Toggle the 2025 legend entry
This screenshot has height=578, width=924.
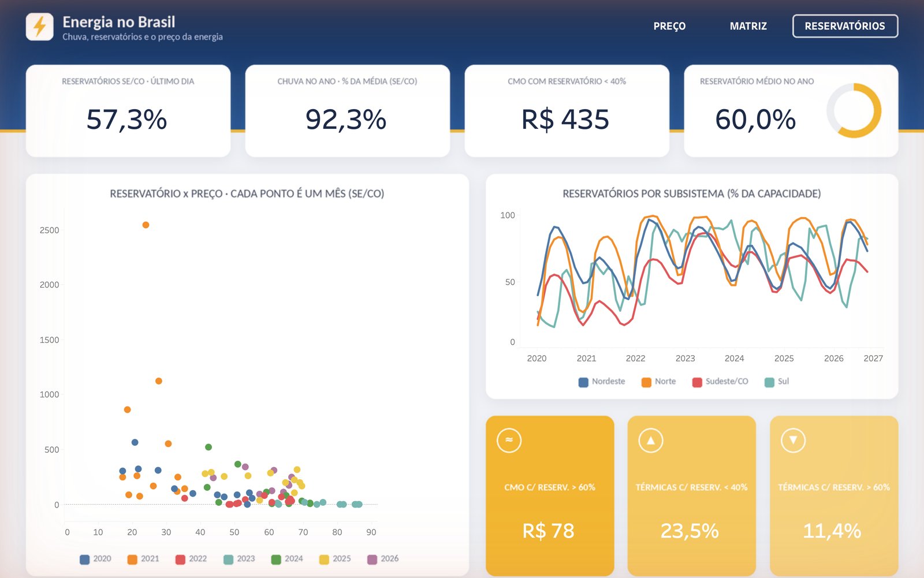[x=335, y=559]
